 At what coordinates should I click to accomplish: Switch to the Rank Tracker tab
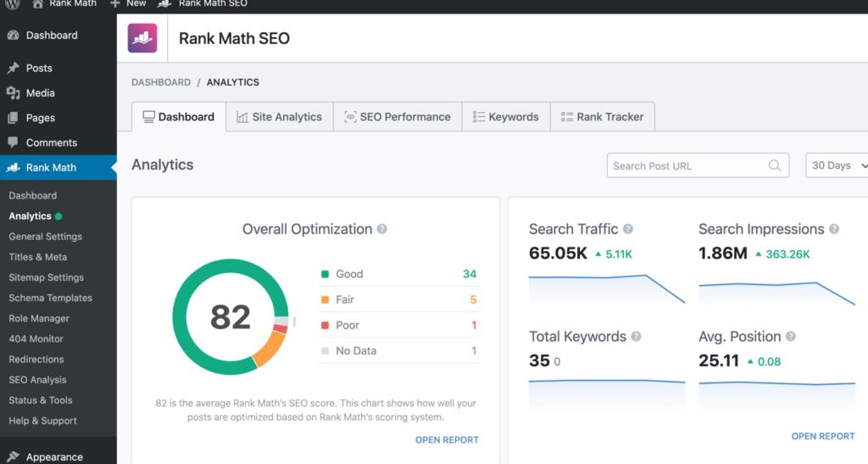pyautogui.click(x=603, y=117)
